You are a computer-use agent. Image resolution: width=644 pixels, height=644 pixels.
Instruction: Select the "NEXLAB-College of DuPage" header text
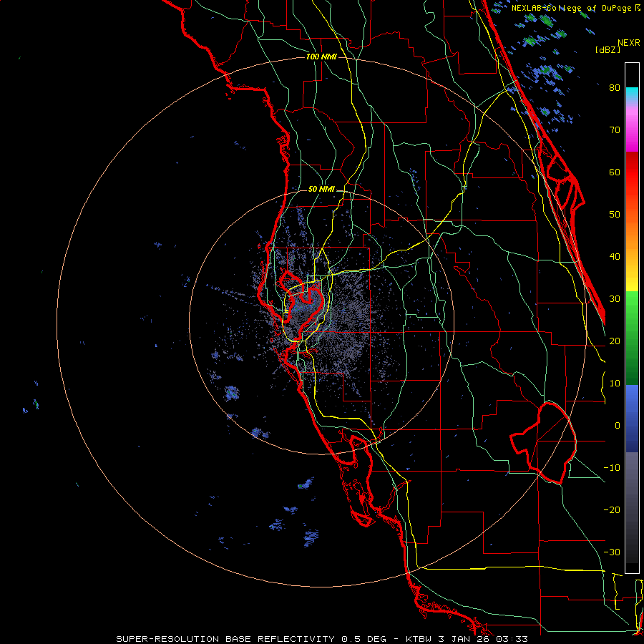572,8
